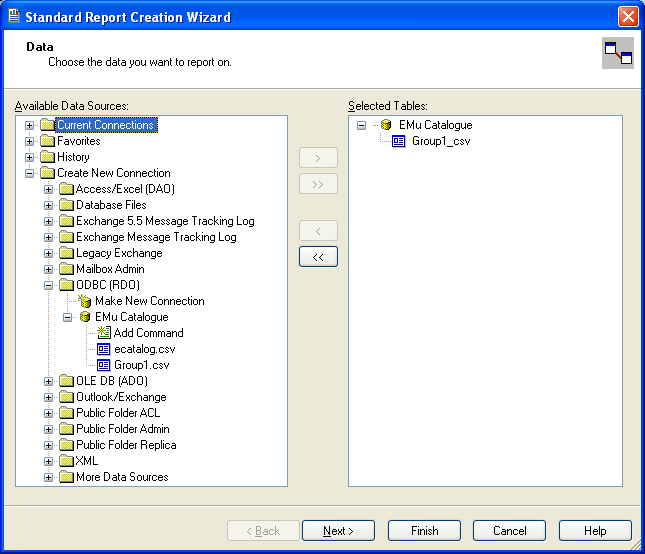The image size is (645, 554).
Task: Select the History tree item
Action: (73, 157)
